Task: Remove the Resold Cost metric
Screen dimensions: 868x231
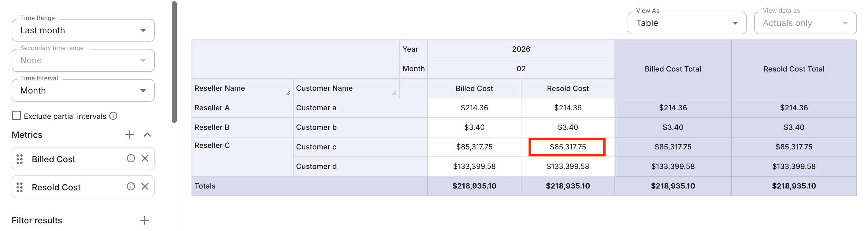Action: pos(145,186)
